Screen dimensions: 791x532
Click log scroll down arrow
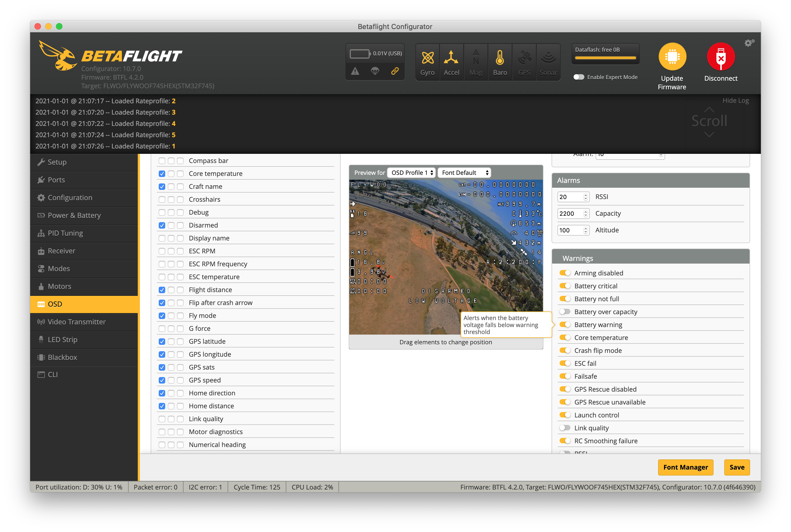point(709,134)
